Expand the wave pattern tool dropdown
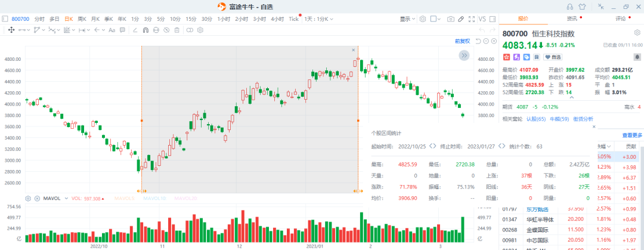This screenshot has width=644, height=250. [x=58, y=30]
